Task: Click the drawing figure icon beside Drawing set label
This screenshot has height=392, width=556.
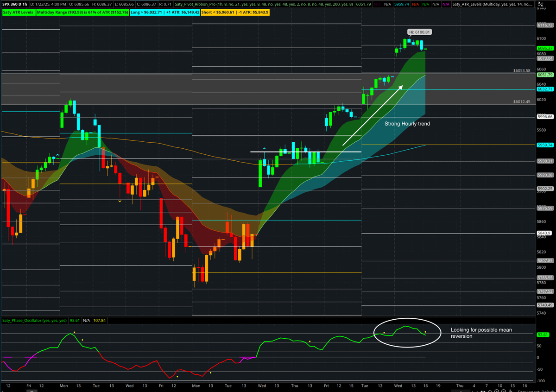Action: tap(511, 392)
